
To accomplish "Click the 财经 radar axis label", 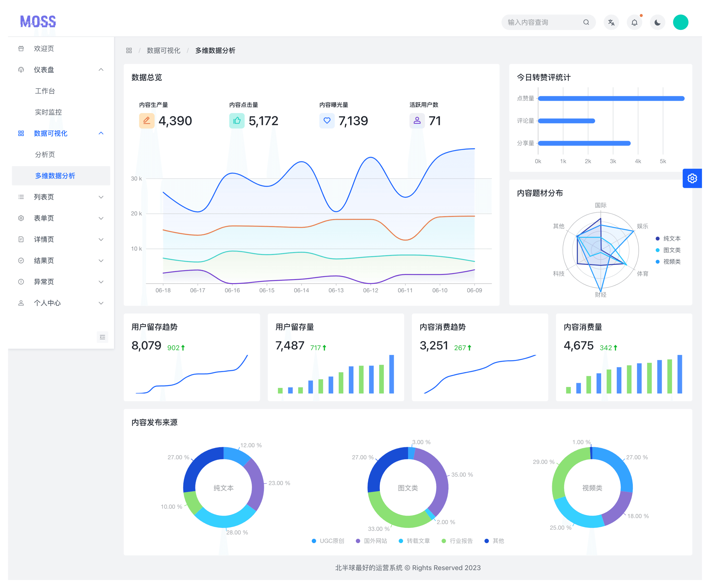I will (601, 294).
